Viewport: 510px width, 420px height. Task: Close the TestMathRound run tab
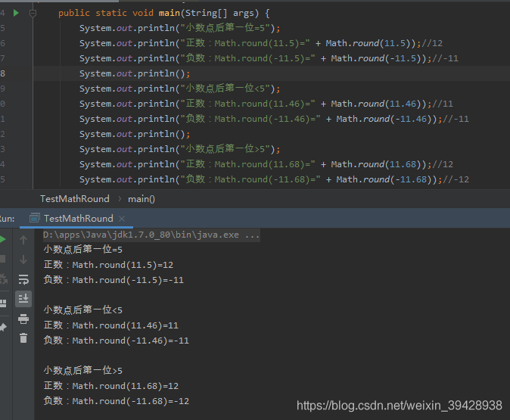(122, 219)
